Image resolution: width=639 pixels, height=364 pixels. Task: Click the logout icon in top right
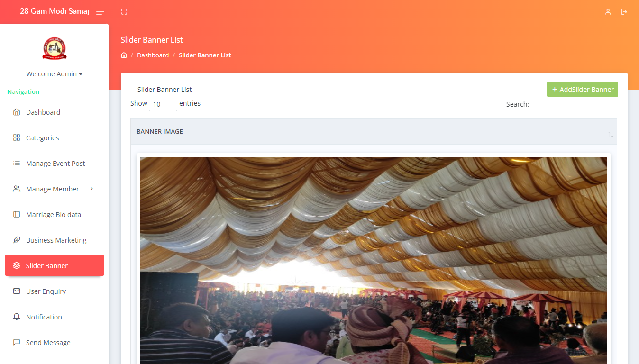[624, 12]
